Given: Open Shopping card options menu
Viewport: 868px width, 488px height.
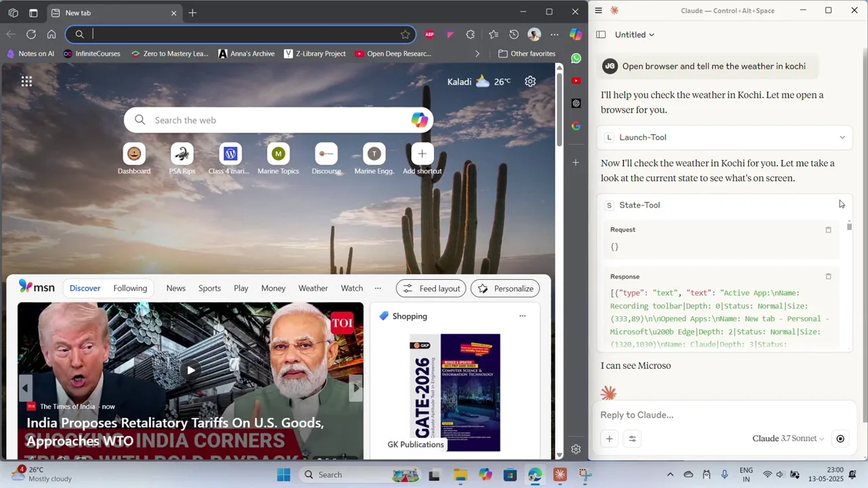Looking at the screenshot, I should pyautogui.click(x=522, y=316).
